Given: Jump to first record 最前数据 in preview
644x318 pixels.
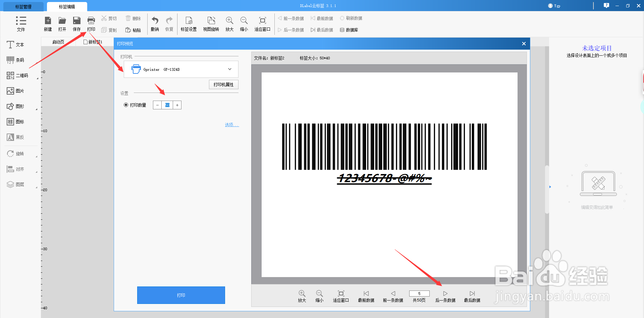Looking at the screenshot, I should coord(366,296).
